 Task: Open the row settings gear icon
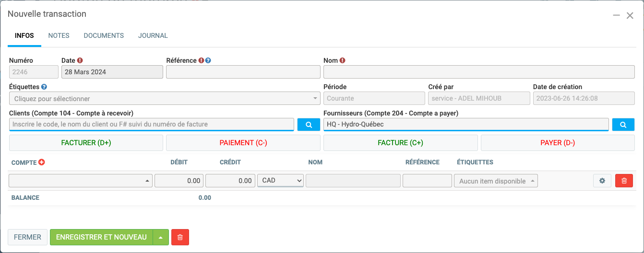tap(602, 181)
